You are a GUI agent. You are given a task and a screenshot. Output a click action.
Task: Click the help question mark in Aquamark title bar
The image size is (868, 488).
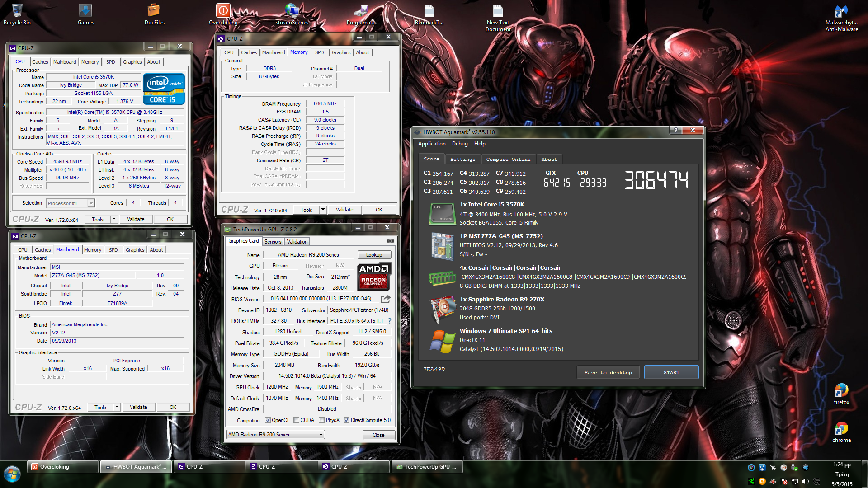676,130
